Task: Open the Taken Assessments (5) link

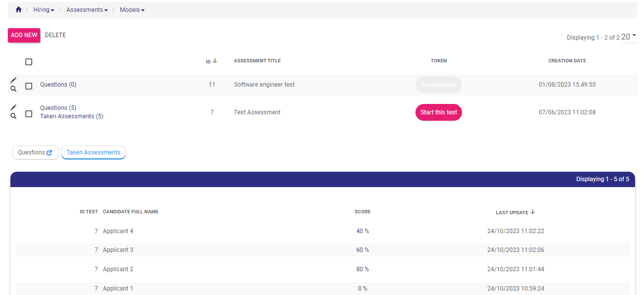Action: point(71,116)
